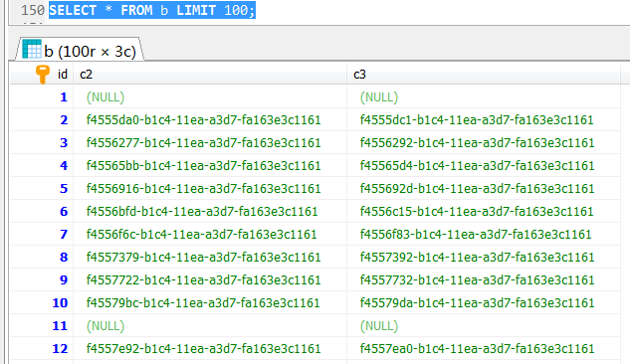Sort by the id column header
The height and width of the screenshot is (364, 630).
pyautogui.click(x=42, y=75)
